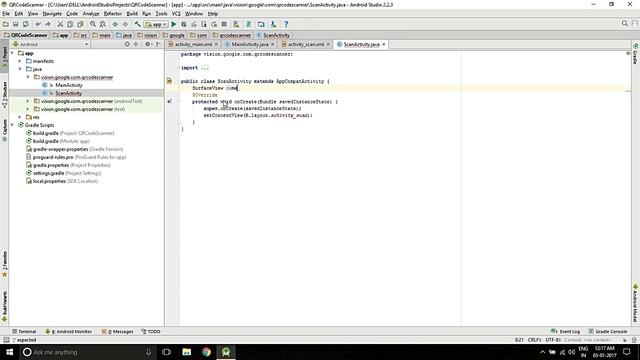Click the CRLF line separator indicator
Image resolution: width=640 pixels, height=360 pixels.
(534, 340)
